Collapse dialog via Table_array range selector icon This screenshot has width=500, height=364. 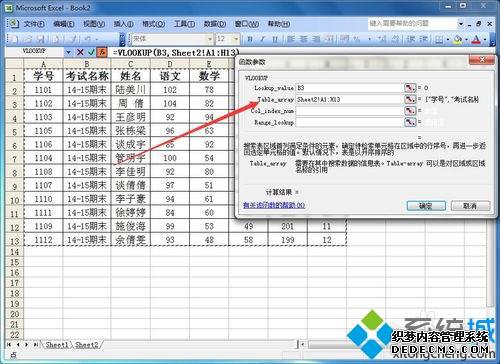point(410,99)
